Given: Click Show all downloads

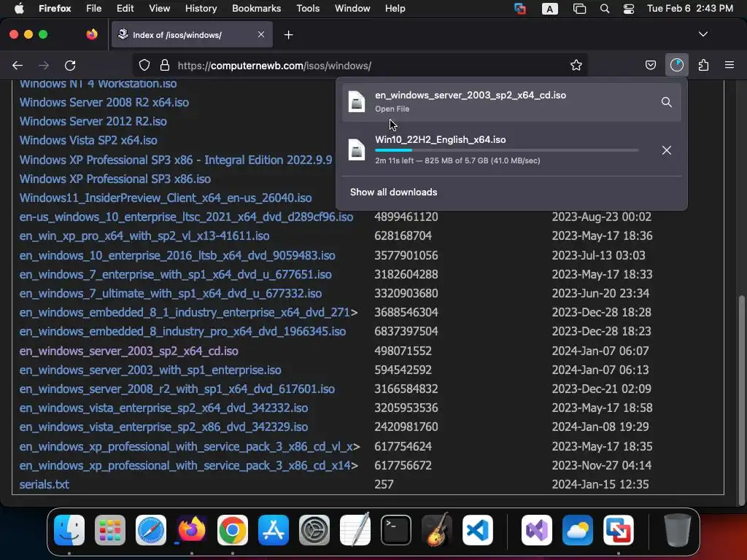Looking at the screenshot, I should click(393, 192).
